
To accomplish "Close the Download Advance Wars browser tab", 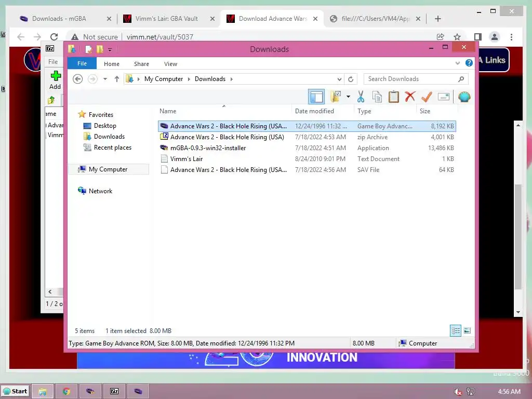I will pyautogui.click(x=315, y=19).
